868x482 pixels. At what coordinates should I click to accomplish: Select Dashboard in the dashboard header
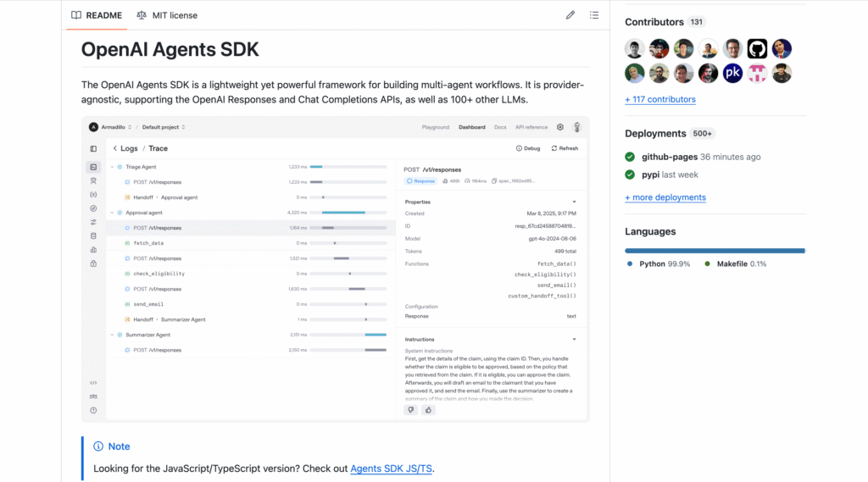[471, 127]
